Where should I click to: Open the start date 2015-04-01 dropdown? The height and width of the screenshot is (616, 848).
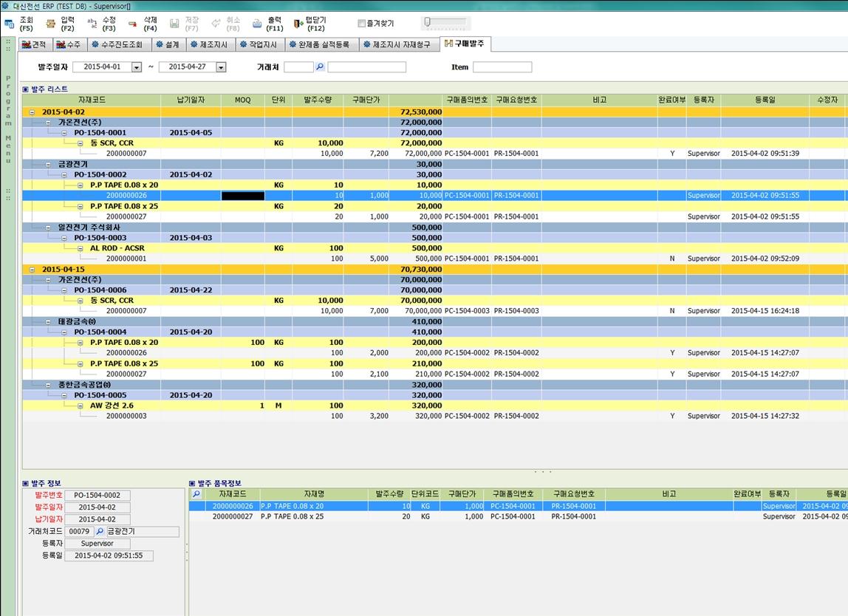tap(137, 67)
